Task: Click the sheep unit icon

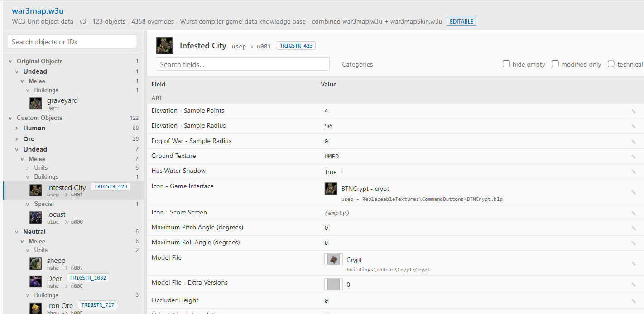Action: [36, 263]
